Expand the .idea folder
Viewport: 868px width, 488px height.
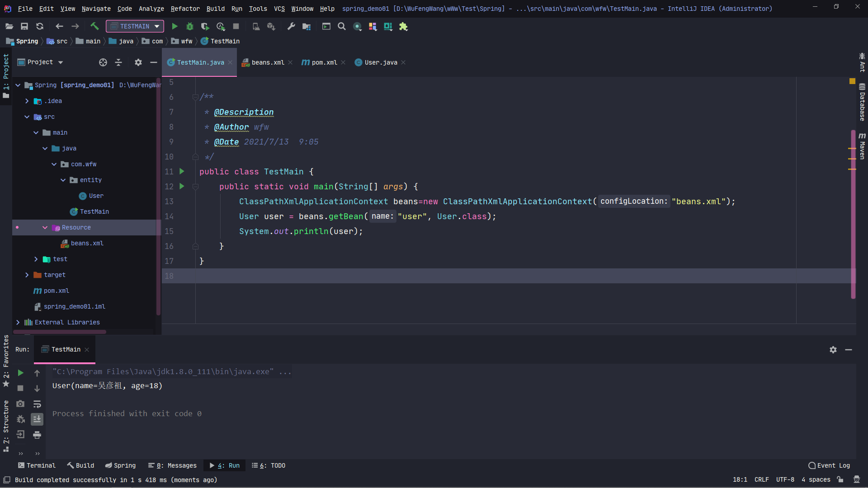(27, 101)
